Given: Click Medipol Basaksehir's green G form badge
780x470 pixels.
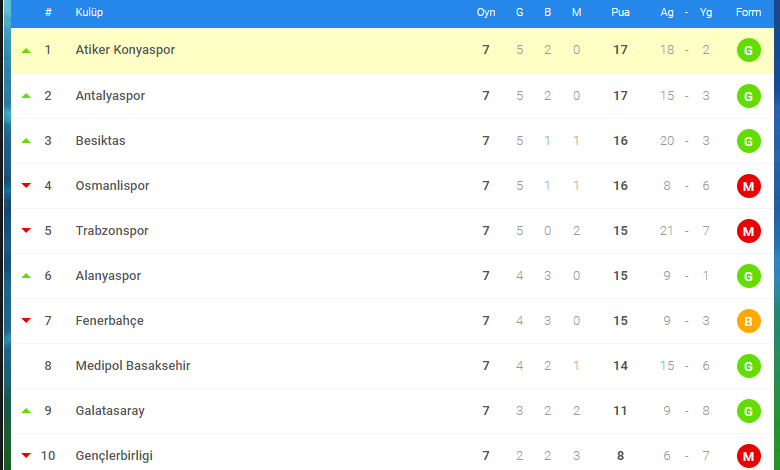Looking at the screenshot, I should tap(749, 366).
